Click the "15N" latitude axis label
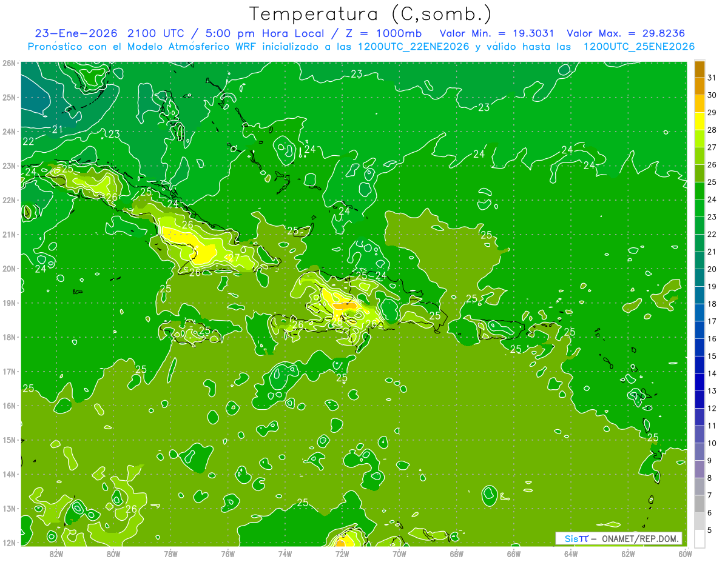The image size is (728, 562). click(x=8, y=440)
